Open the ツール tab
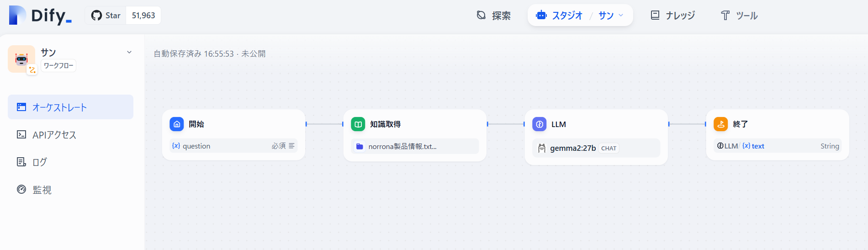This screenshot has height=250, width=868. 739,16
